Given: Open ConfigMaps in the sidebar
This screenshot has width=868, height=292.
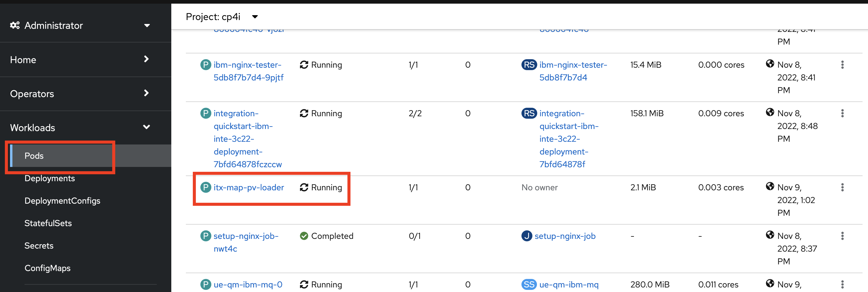Looking at the screenshot, I should 48,268.
